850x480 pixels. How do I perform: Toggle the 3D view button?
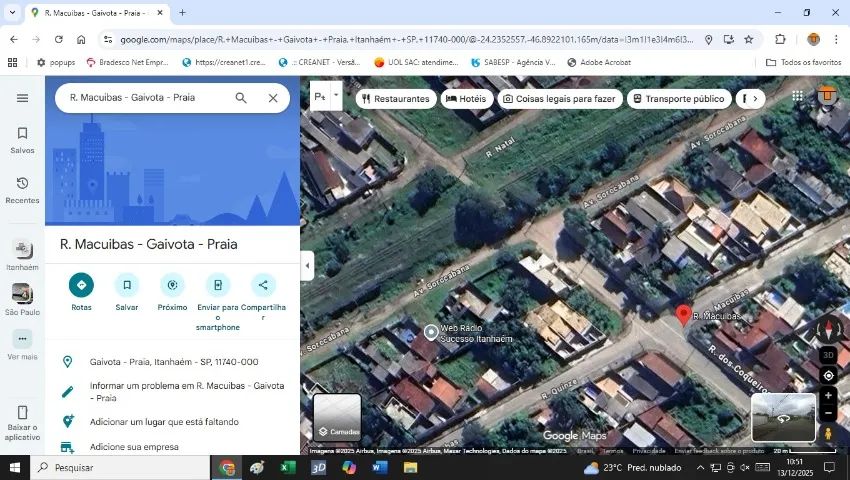click(x=828, y=355)
